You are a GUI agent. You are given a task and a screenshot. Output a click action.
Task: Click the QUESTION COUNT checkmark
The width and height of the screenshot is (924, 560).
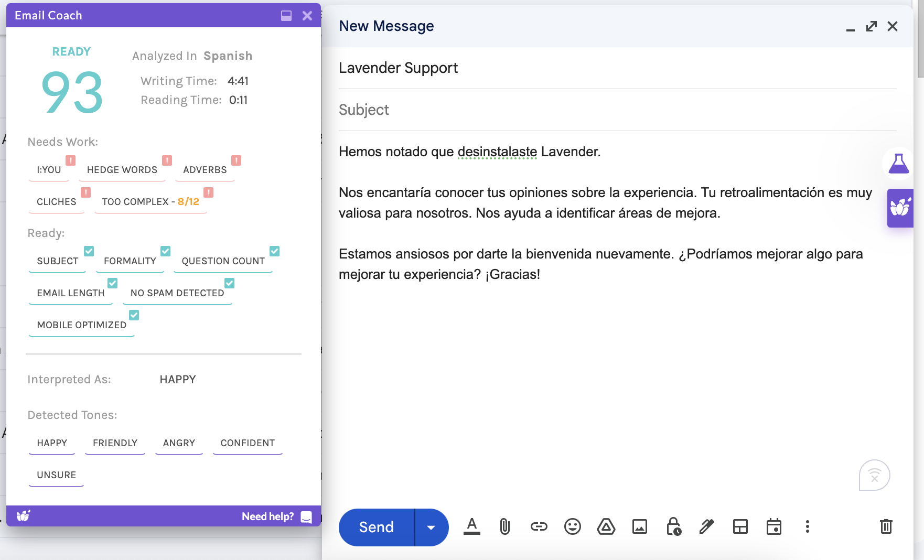pos(275,251)
